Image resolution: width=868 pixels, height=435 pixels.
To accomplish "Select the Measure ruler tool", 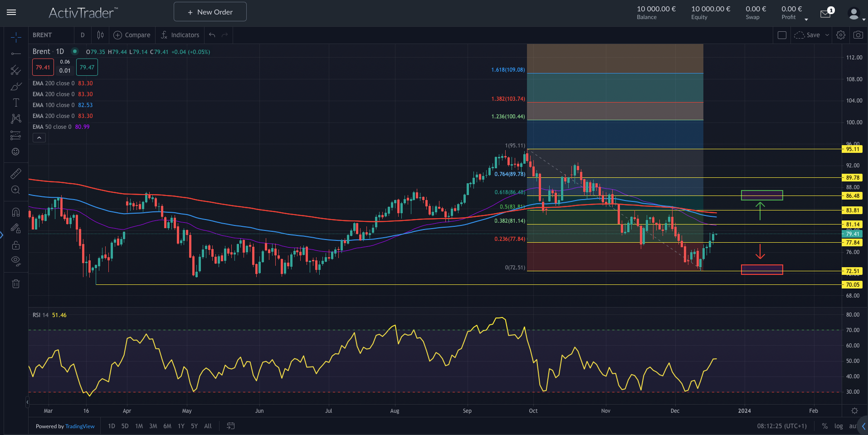I will click(15, 174).
